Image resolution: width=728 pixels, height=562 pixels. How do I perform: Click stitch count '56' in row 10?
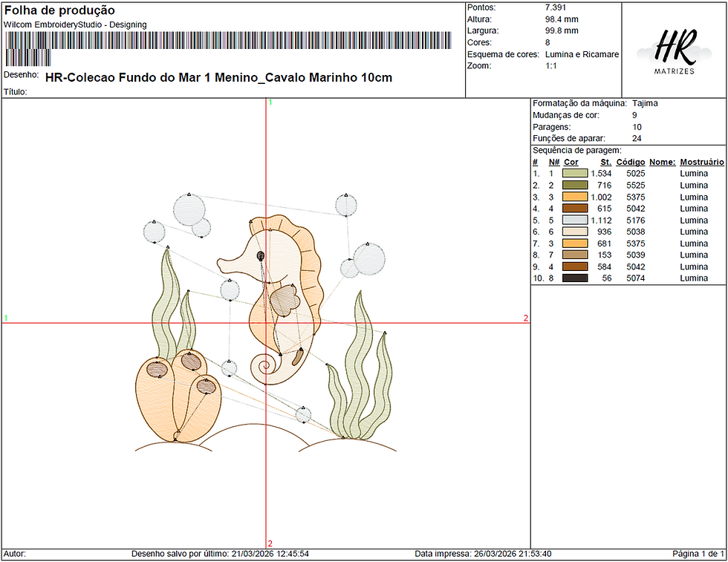tap(607, 278)
